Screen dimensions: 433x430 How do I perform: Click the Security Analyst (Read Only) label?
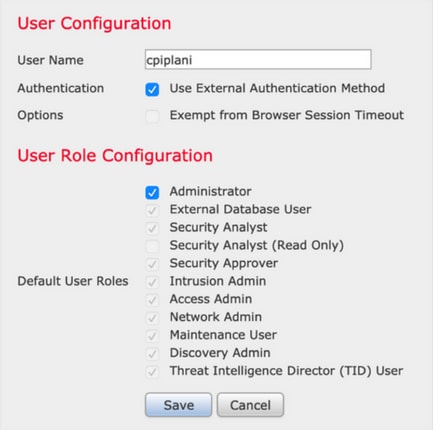[x=256, y=245]
